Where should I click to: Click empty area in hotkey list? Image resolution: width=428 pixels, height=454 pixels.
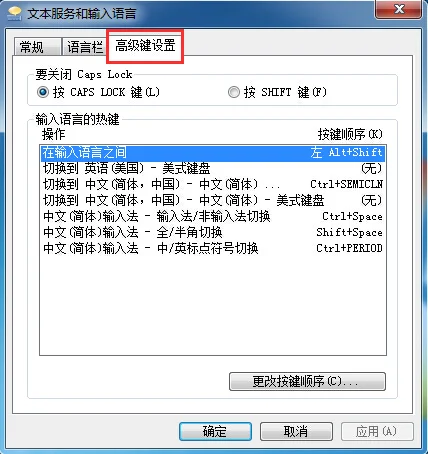coord(213,305)
